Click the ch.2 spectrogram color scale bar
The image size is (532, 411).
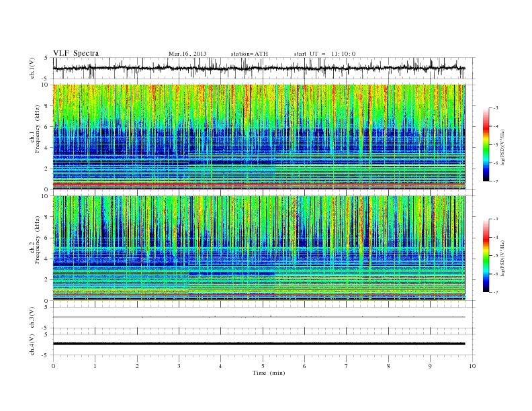click(x=486, y=255)
